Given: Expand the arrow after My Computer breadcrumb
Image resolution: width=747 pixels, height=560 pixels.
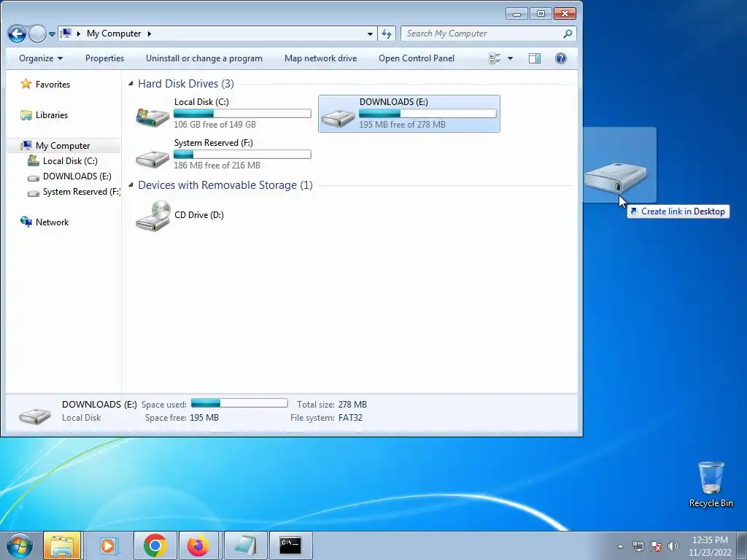Looking at the screenshot, I should [149, 34].
